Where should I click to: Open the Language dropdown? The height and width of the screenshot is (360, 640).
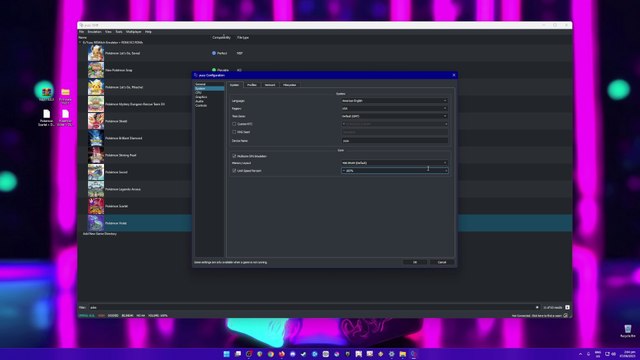pyautogui.click(x=394, y=100)
